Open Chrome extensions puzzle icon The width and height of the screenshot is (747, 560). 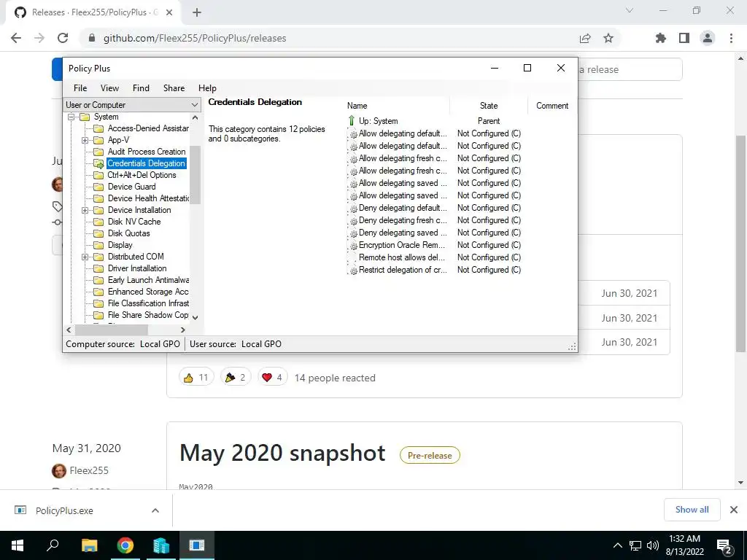click(661, 38)
